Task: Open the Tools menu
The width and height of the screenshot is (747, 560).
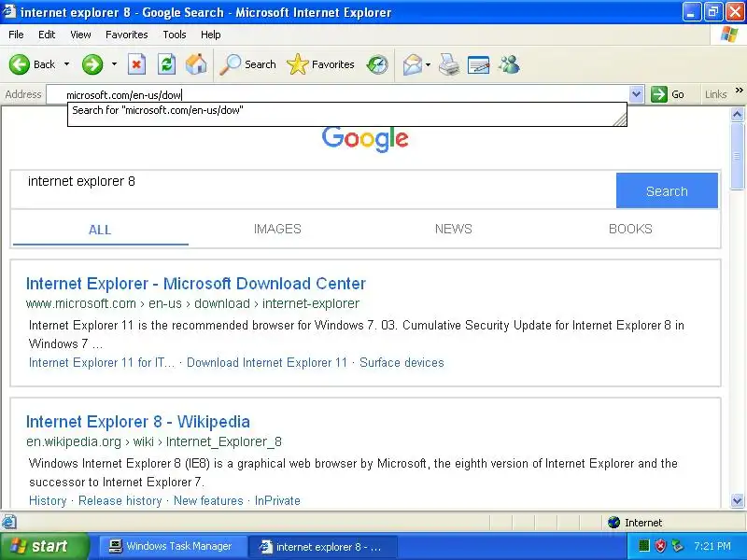Action: point(175,35)
